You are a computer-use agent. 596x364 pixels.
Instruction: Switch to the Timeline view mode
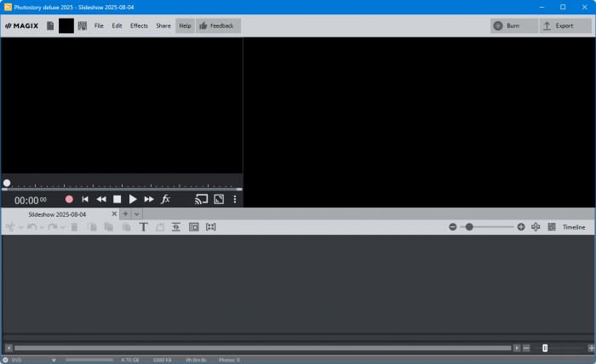point(573,227)
